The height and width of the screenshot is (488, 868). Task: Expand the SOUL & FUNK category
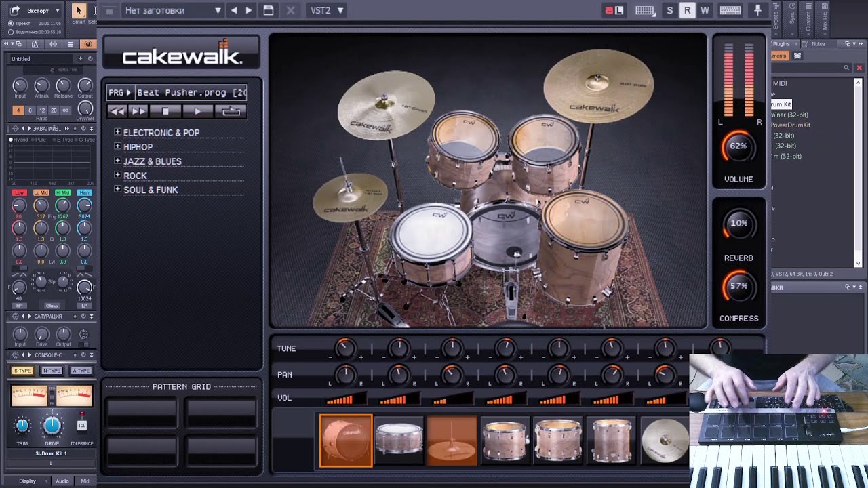[118, 189]
